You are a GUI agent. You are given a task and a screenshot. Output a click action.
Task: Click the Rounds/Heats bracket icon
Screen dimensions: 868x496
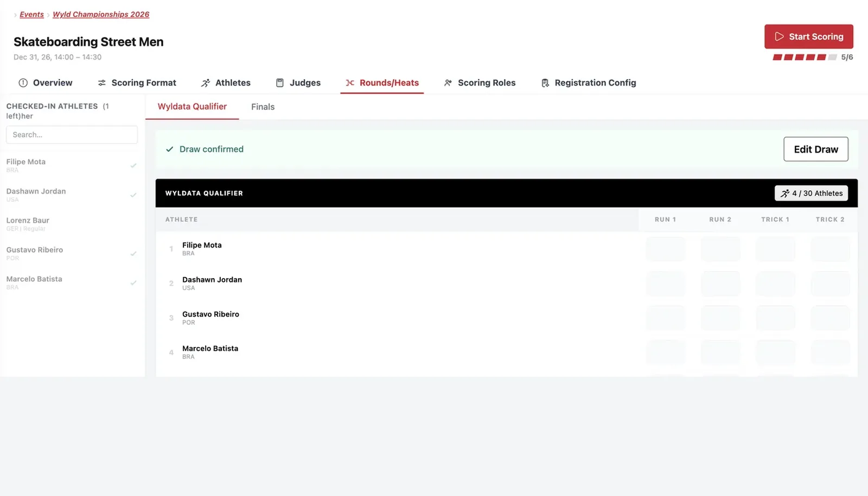point(350,83)
